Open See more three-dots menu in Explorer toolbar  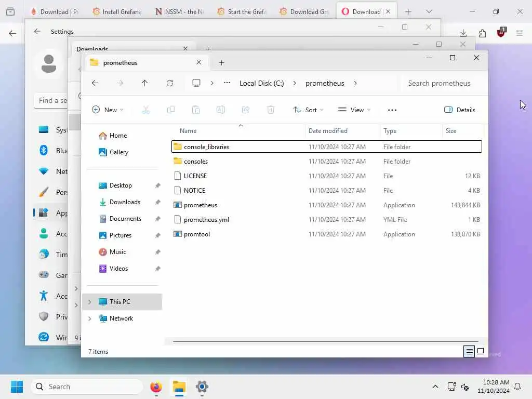coord(392,110)
